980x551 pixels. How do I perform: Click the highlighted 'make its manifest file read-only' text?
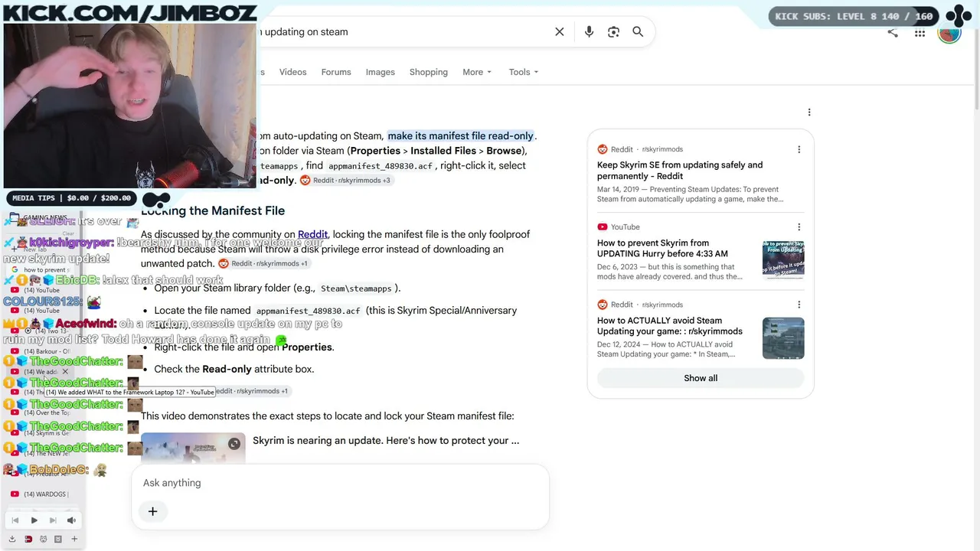pyautogui.click(x=460, y=136)
